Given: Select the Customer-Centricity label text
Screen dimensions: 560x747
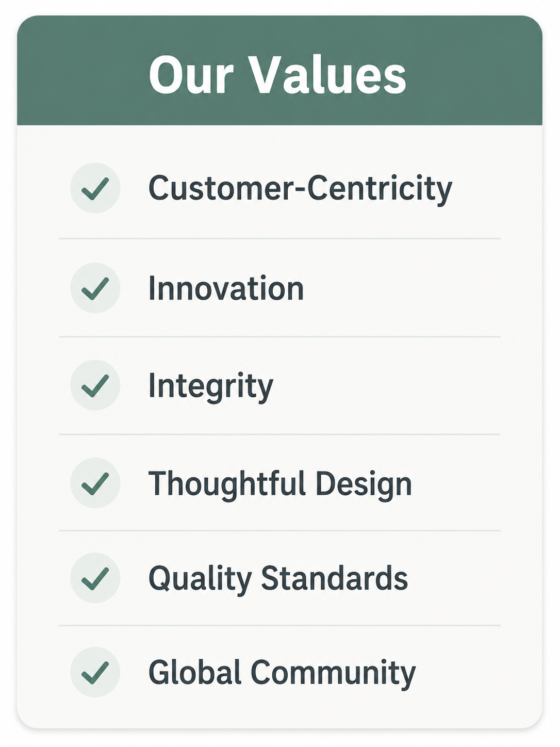Looking at the screenshot, I should coord(300,189).
